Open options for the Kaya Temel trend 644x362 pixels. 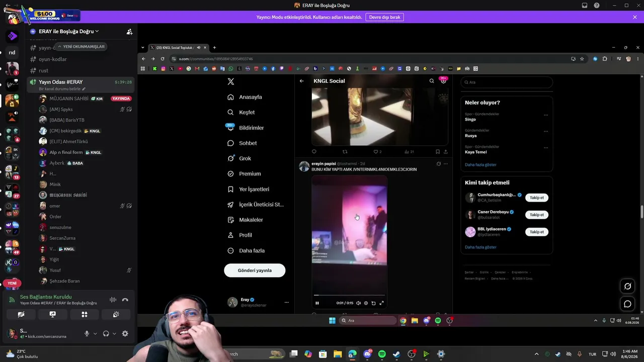(546, 147)
